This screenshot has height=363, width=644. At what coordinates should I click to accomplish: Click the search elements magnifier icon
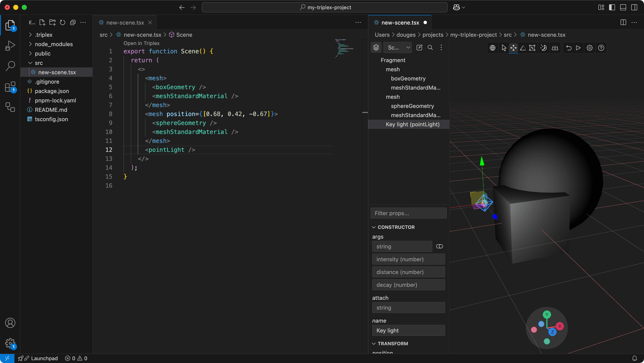pyautogui.click(x=430, y=48)
